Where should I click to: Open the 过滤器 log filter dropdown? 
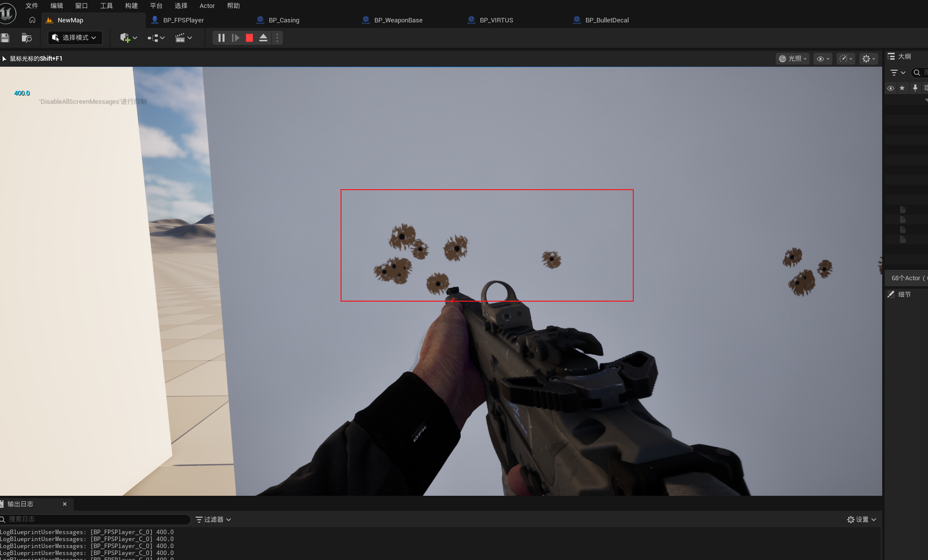[x=214, y=520]
